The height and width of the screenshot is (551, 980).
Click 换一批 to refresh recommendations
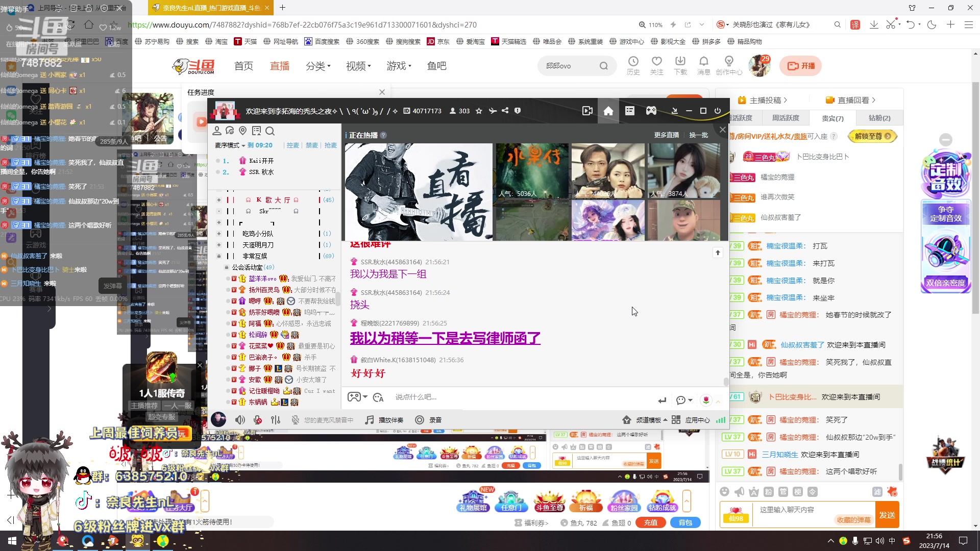click(x=698, y=135)
